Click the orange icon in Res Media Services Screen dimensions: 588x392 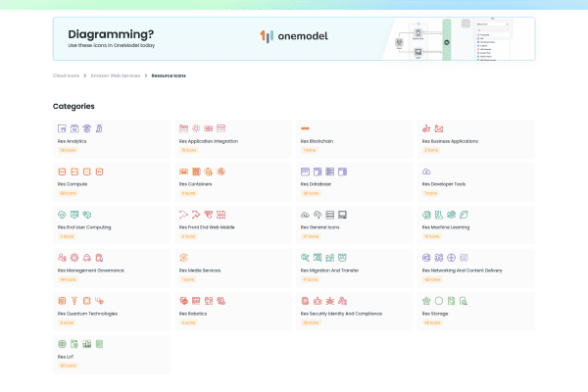click(x=184, y=258)
